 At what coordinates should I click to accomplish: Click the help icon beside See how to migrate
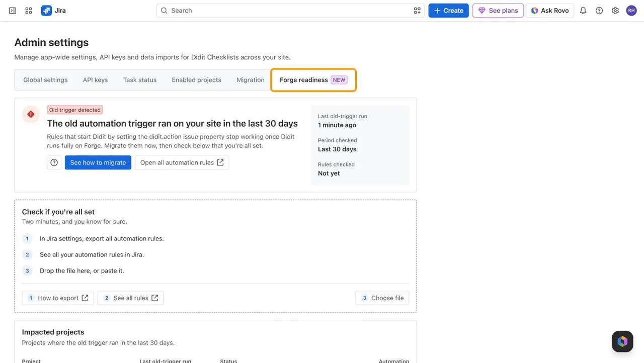pos(54,162)
